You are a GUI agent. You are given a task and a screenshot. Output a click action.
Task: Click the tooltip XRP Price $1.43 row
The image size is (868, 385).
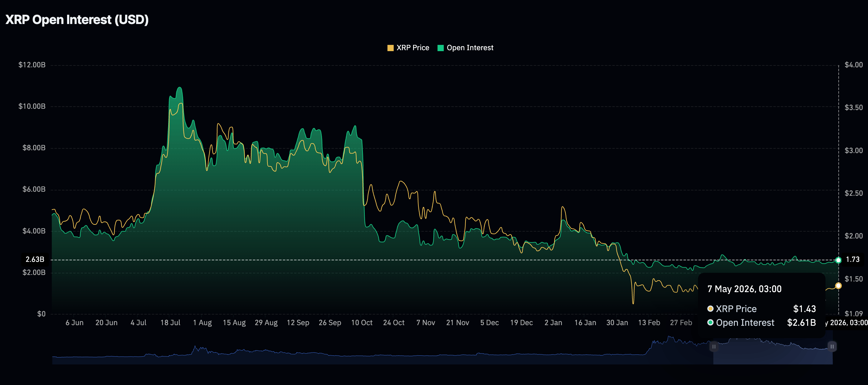tap(762, 309)
